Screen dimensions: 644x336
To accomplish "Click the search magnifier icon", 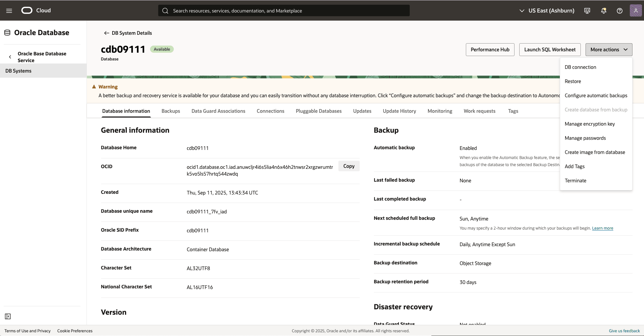I will coord(165,10).
